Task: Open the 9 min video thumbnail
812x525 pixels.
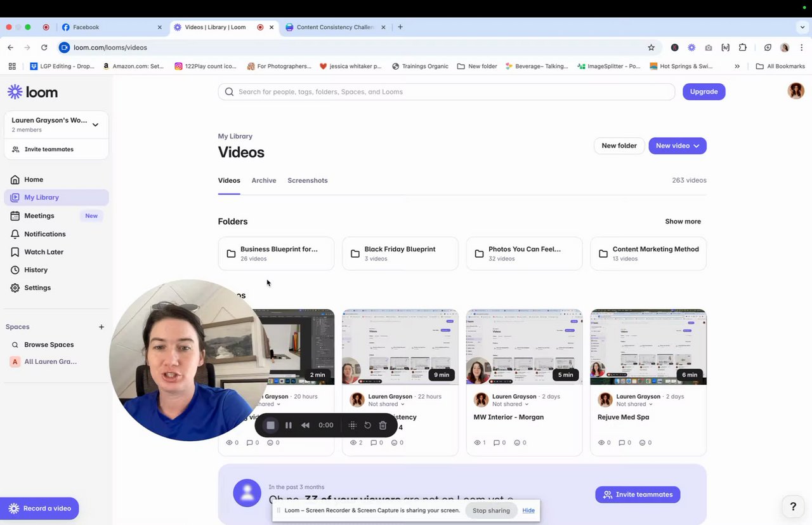Action: click(400, 347)
